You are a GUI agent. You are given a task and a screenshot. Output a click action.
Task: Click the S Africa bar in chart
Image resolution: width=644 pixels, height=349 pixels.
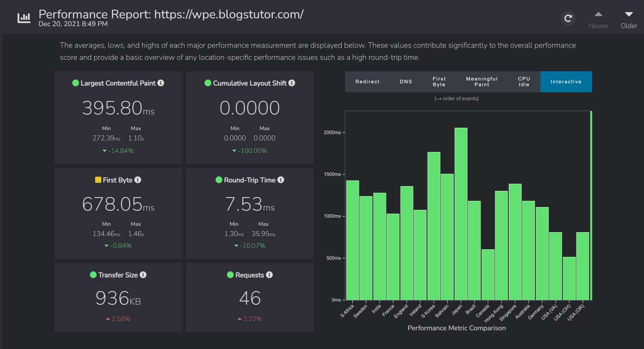(x=353, y=240)
